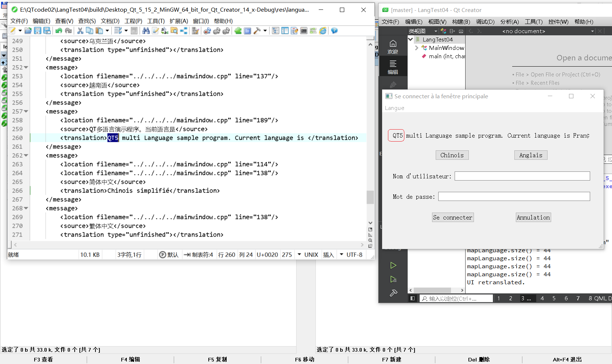The image size is (612, 364).
Task: Click the Cut scissors icon in editor toolbar
Action: coord(80,31)
